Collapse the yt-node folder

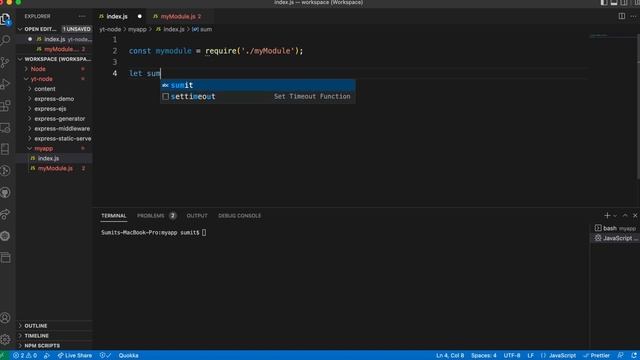pos(54,79)
